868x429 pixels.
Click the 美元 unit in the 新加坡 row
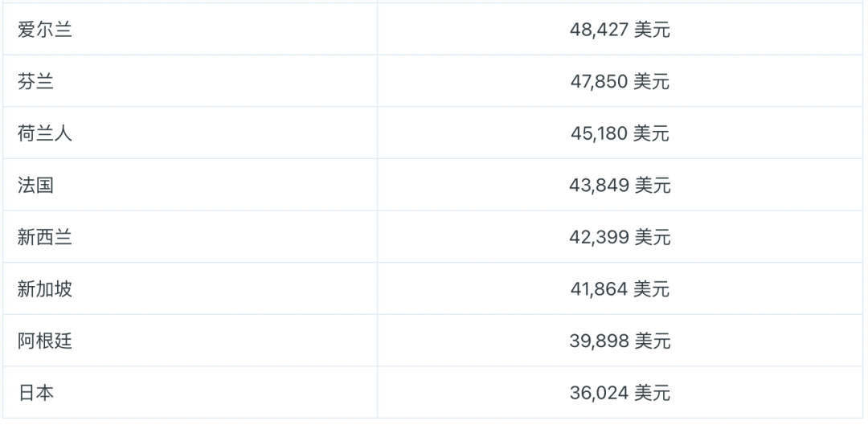652,289
